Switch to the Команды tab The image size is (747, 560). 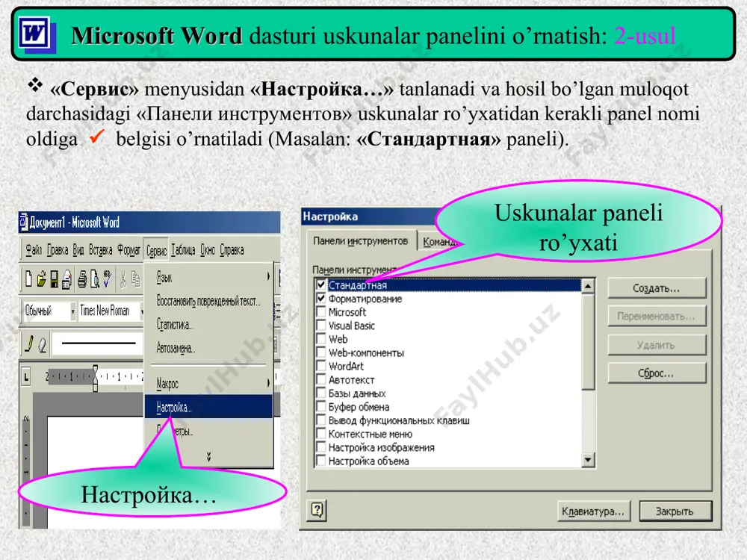tap(438, 241)
